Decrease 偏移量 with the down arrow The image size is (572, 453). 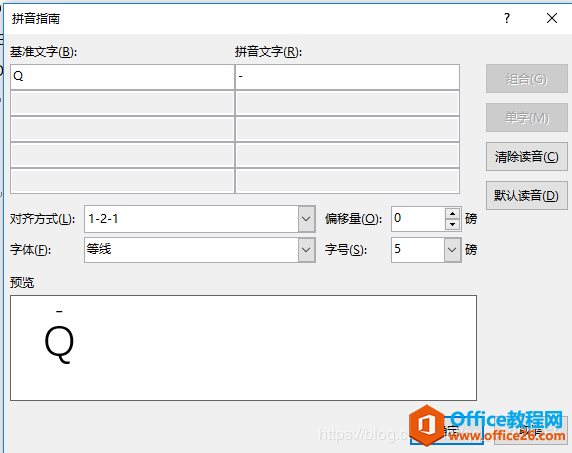click(x=452, y=224)
